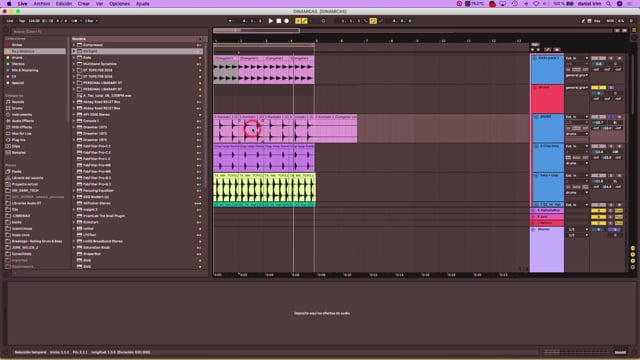640x360 pixels.
Task: Click the Stop button in transport
Action: coord(279,21)
